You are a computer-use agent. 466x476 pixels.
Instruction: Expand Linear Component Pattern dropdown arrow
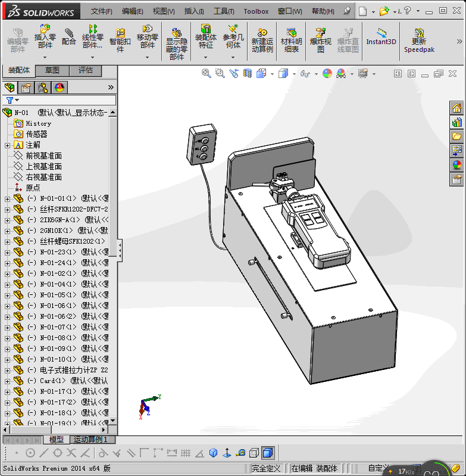(92, 57)
